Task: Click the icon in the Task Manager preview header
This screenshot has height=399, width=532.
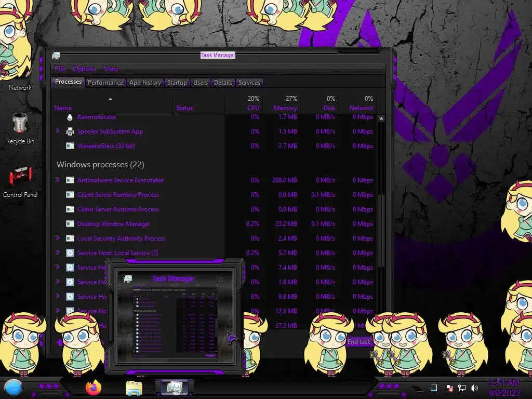Action: click(128, 279)
